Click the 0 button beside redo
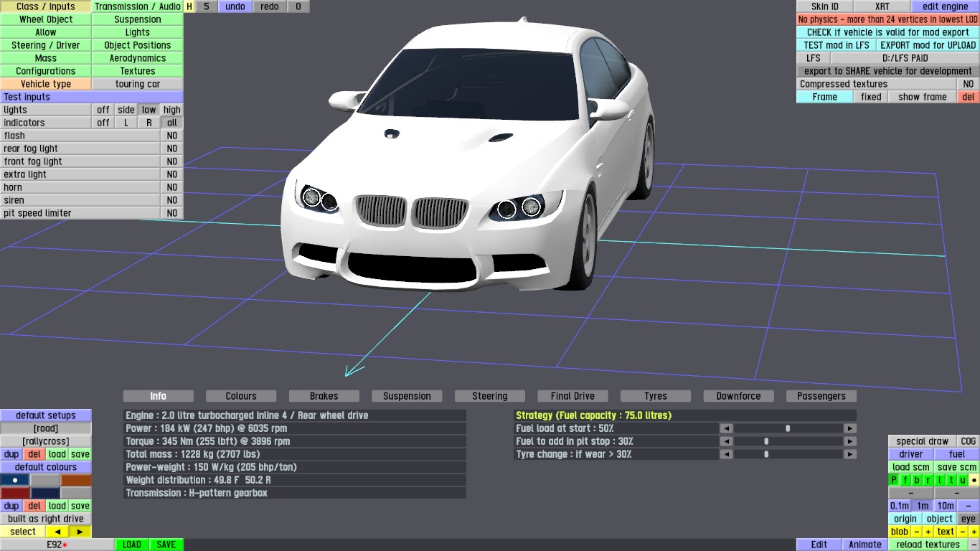The image size is (980, 551). (298, 6)
